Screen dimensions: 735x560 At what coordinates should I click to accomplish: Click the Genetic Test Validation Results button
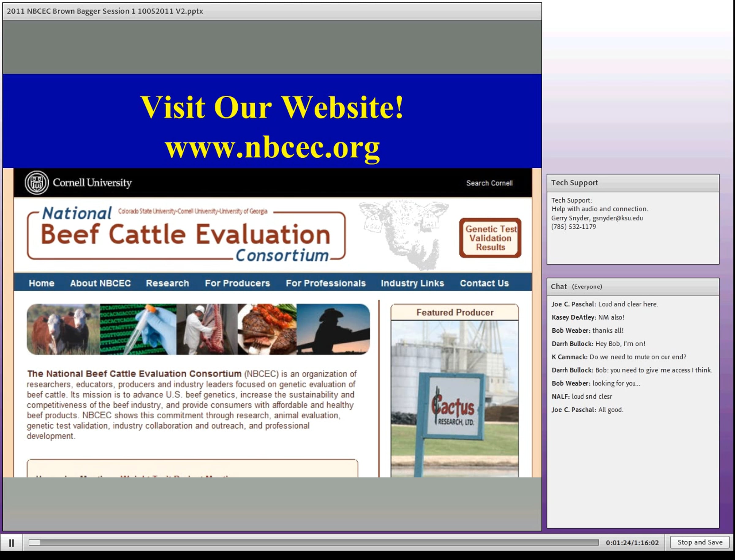(x=490, y=238)
